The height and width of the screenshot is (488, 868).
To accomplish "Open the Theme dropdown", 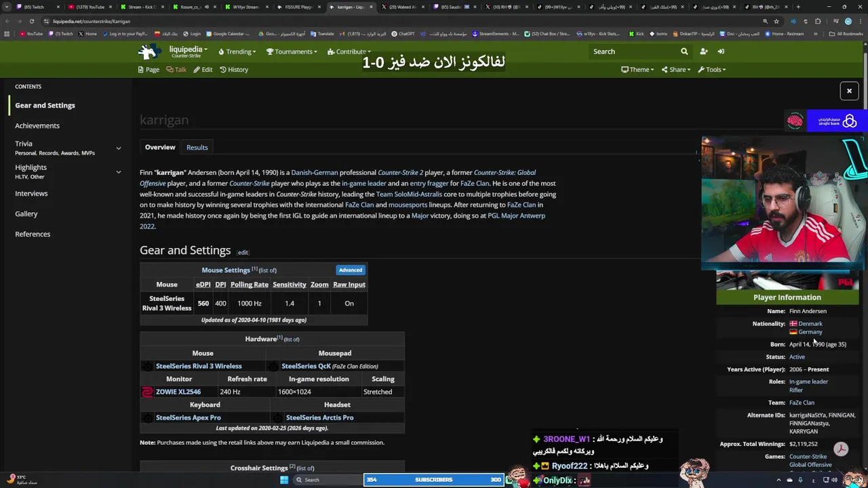I will tap(637, 69).
